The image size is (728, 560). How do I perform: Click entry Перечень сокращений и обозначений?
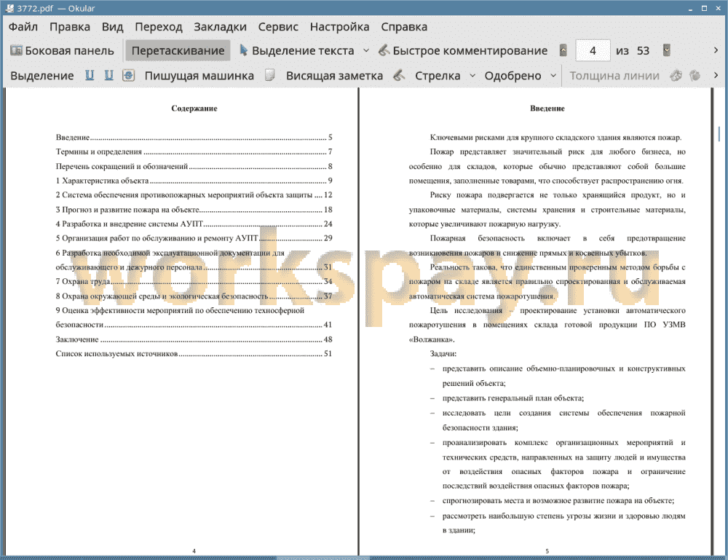[194, 166]
